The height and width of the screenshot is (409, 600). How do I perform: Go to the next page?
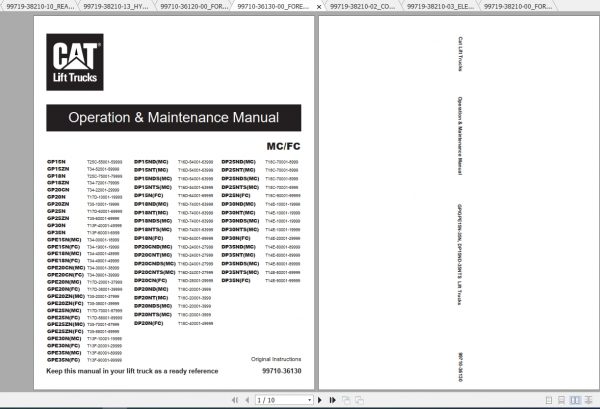[320, 400]
